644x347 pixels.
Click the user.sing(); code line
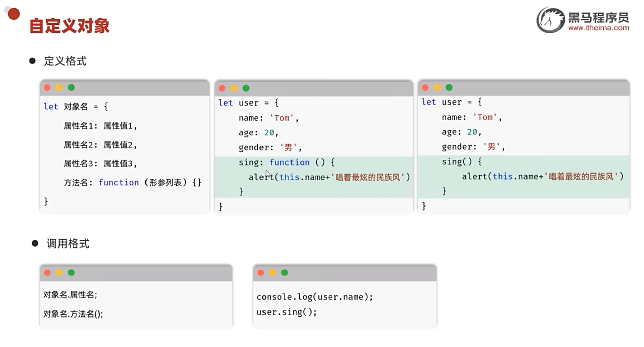pyautogui.click(x=286, y=312)
